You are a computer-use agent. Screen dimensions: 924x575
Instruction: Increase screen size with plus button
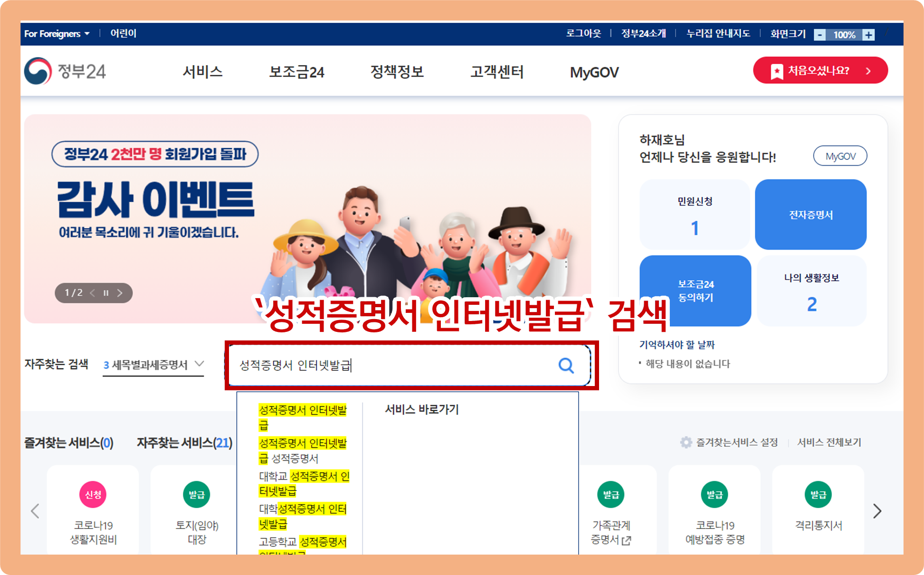pyautogui.click(x=868, y=35)
